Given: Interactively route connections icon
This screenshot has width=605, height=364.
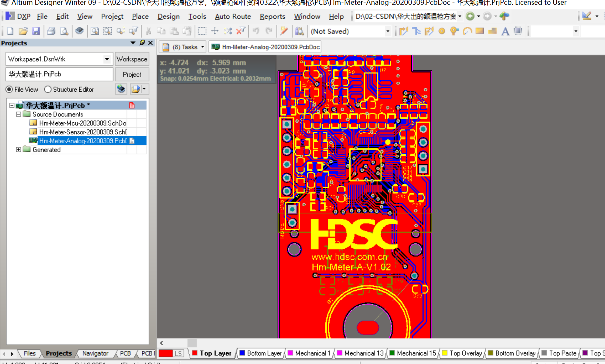Looking at the screenshot, I should point(404,31).
